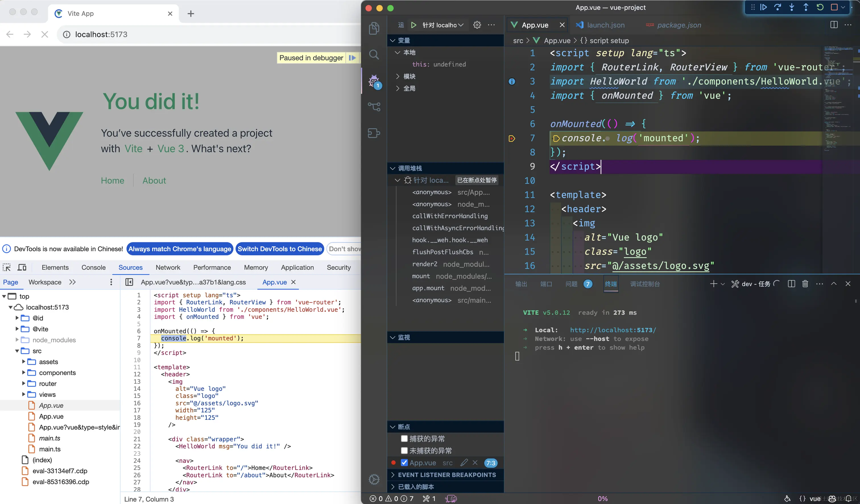860x504 pixels.
Task: Check the 未捕获的异常 breakpoint checkbox
Action: [x=404, y=451]
